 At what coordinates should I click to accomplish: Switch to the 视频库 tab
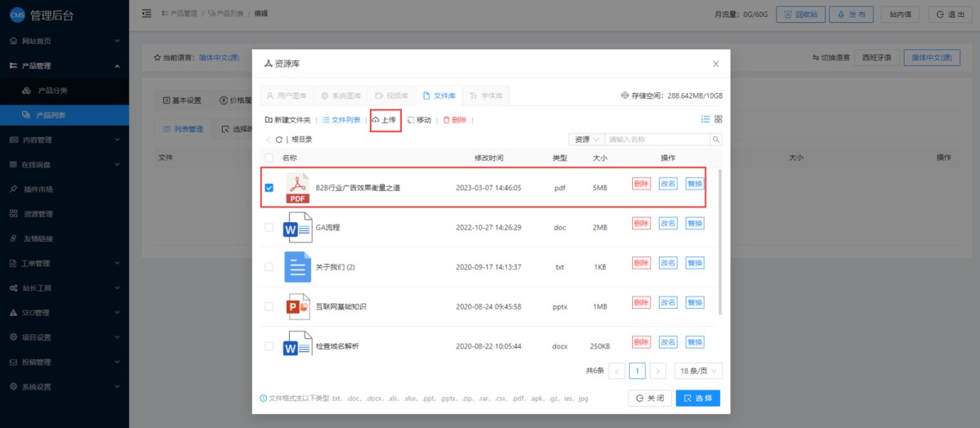click(391, 96)
